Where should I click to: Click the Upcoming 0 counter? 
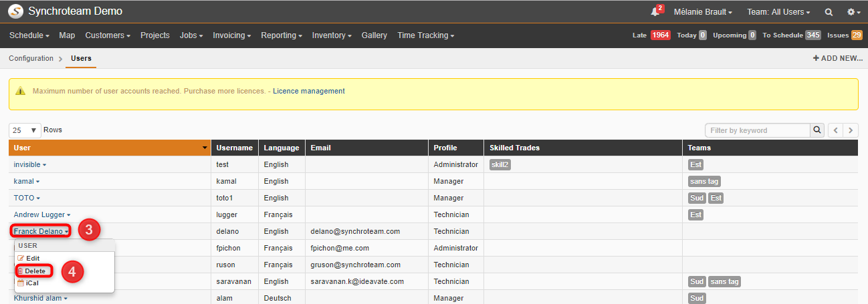click(x=735, y=35)
